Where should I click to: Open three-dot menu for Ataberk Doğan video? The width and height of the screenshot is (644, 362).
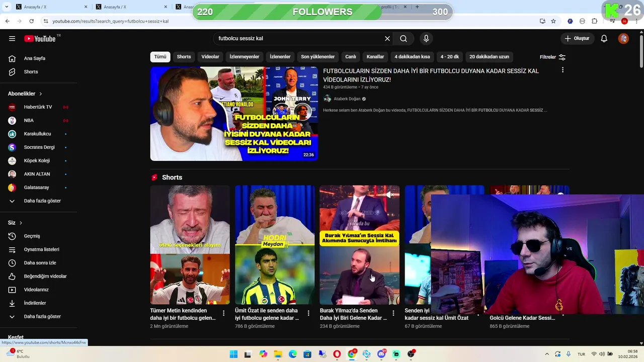tap(562, 70)
